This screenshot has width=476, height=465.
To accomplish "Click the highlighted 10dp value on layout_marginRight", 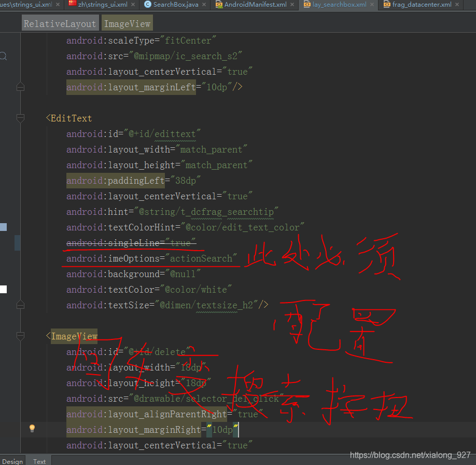I will pos(222,429).
